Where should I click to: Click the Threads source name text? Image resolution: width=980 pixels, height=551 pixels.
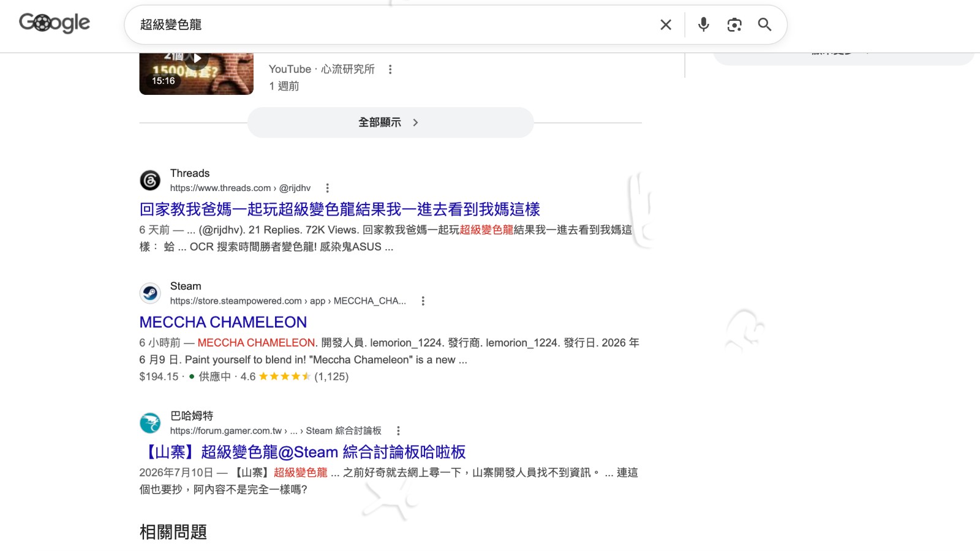click(190, 173)
